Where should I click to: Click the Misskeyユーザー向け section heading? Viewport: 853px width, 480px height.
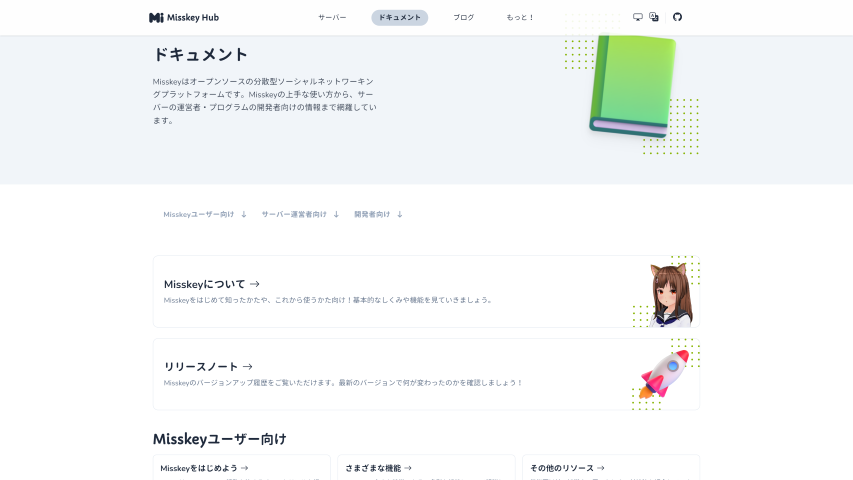coord(219,439)
